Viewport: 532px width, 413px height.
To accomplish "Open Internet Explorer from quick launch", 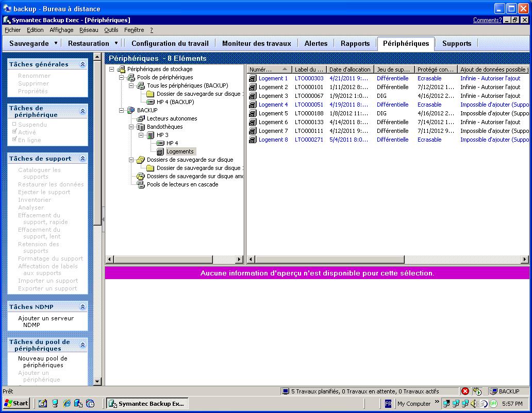I will tap(67, 404).
